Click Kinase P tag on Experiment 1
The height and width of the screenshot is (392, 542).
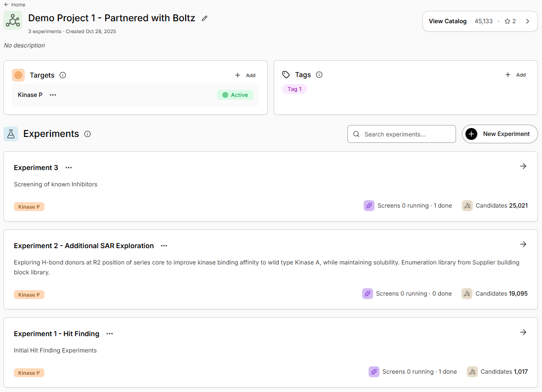tap(29, 373)
